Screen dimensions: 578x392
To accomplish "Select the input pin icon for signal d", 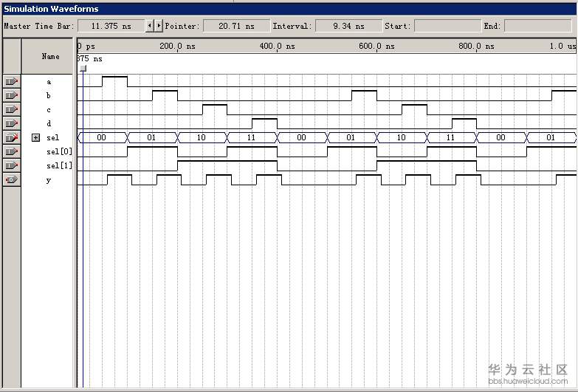I will point(11,123).
